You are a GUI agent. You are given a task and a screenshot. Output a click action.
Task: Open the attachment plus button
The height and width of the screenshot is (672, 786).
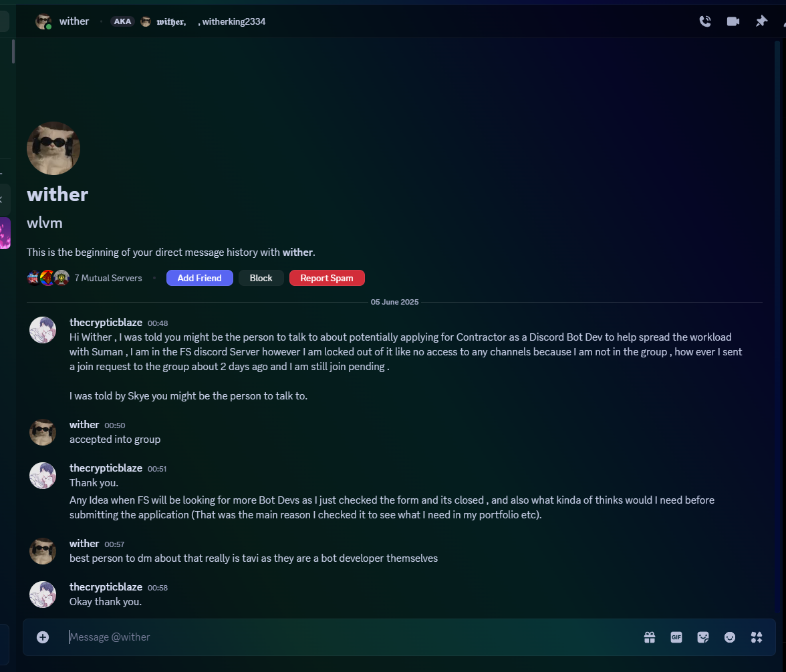coord(43,637)
